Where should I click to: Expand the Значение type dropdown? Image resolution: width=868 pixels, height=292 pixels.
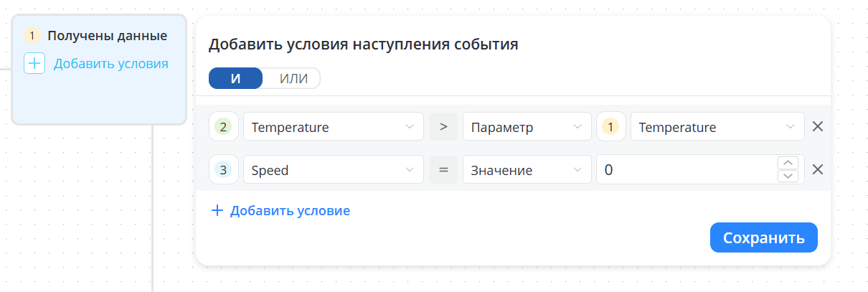pos(527,170)
